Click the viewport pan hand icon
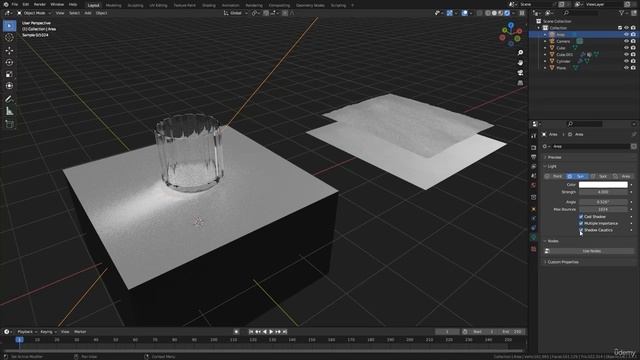 tap(520, 62)
